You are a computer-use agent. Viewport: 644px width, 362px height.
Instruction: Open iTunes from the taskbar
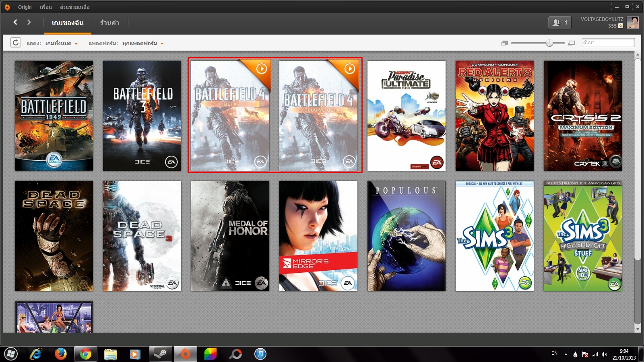260,354
